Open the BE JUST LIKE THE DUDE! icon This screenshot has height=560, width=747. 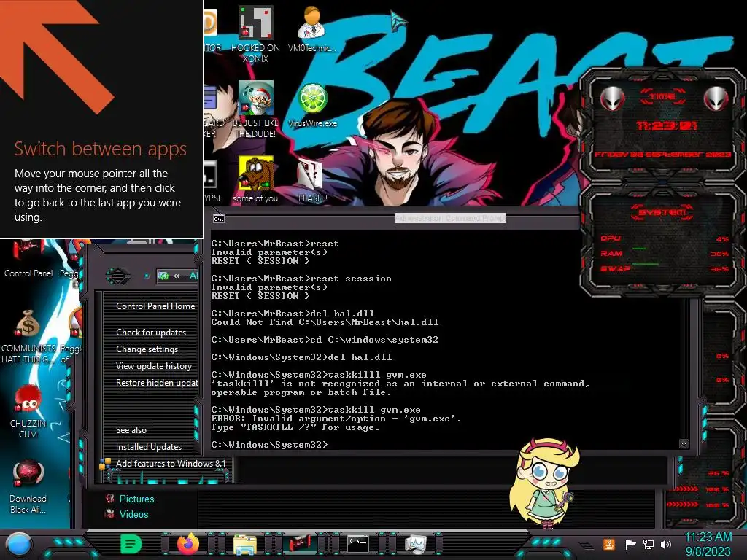coord(255,109)
